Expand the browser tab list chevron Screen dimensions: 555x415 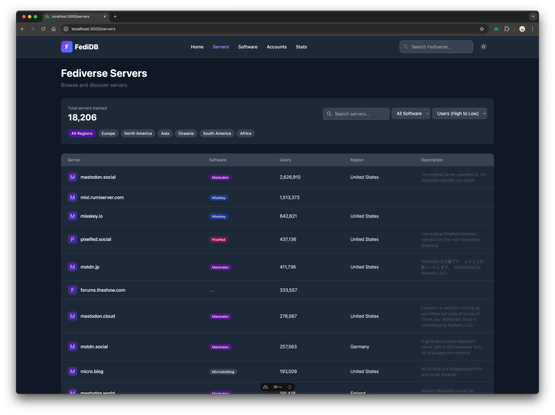pyautogui.click(x=533, y=17)
